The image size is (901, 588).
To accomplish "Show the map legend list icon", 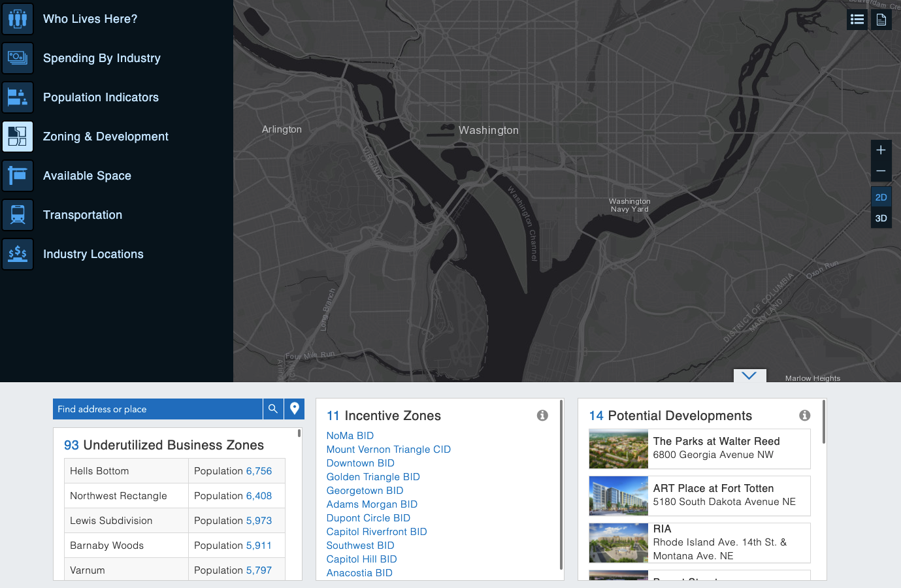I will point(857,20).
